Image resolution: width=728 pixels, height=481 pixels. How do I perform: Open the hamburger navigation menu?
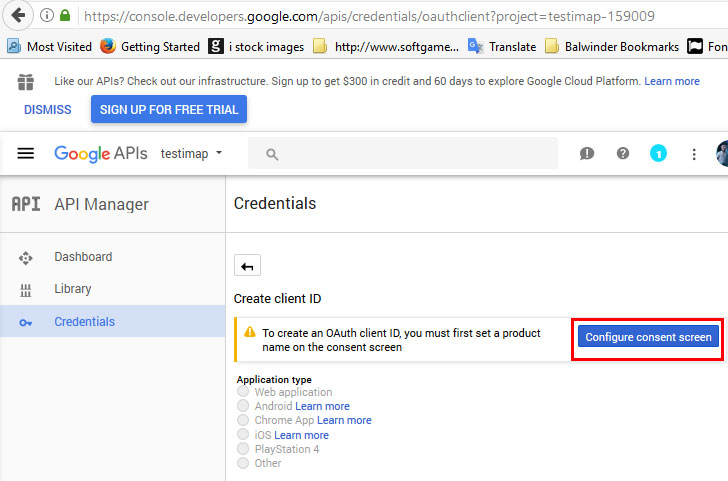pyautogui.click(x=26, y=153)
